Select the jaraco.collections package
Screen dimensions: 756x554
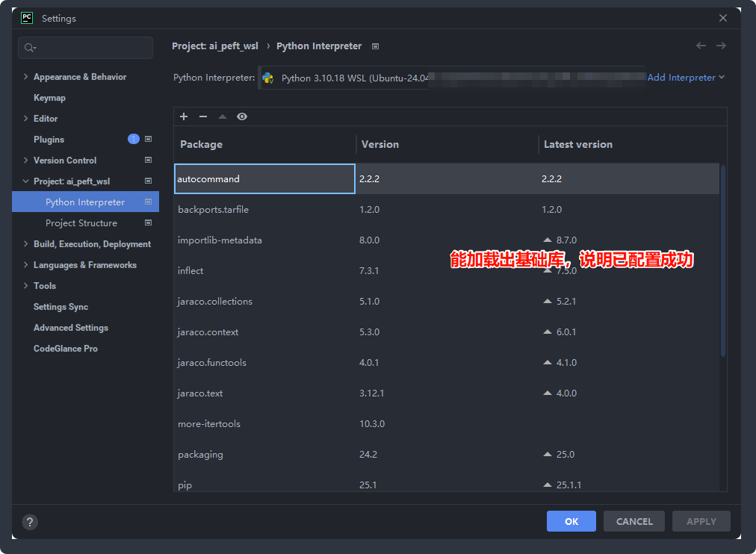click(x=447, y=301)
